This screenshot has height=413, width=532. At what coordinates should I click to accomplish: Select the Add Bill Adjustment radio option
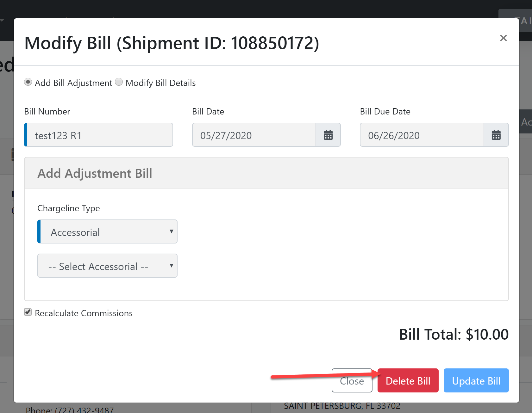[x=28, y=82]
